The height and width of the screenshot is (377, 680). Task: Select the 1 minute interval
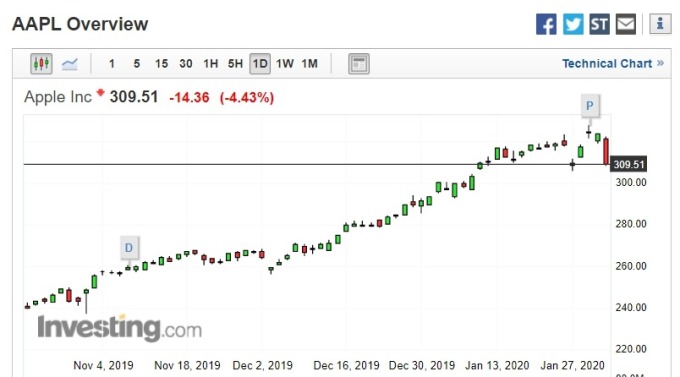coord(112,64)
